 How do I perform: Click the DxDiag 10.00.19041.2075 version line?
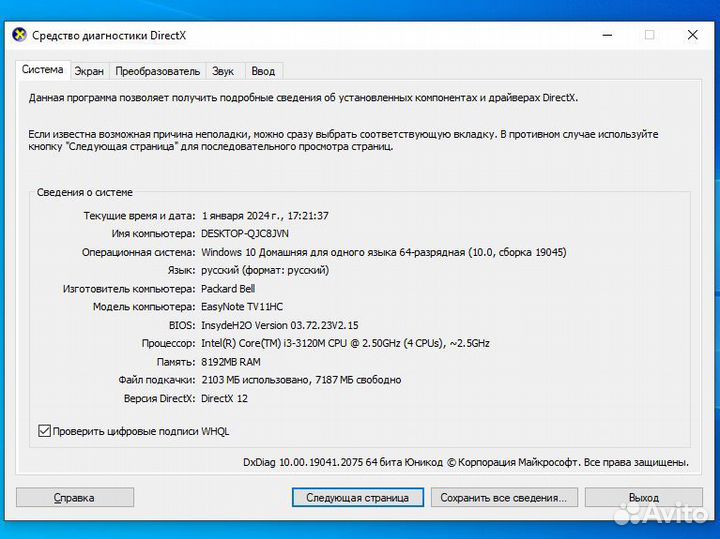(x=466, y=462)
